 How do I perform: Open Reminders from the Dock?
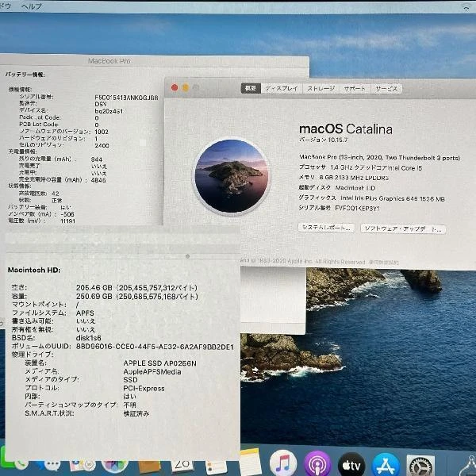click(216, 467)
